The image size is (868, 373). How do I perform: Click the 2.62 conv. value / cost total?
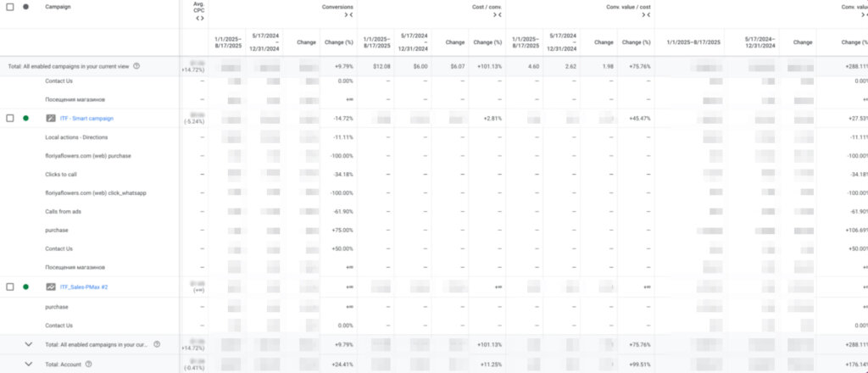pos(570,66)
